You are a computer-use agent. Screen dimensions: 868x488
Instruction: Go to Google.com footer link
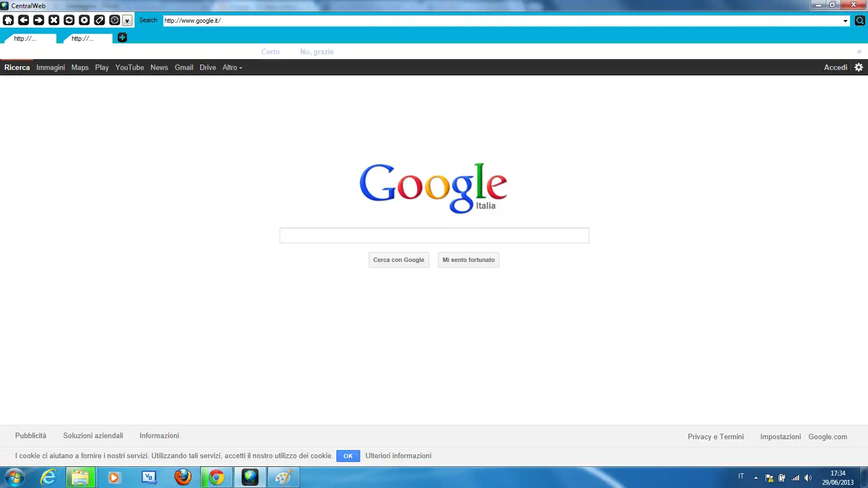[827, 436]
